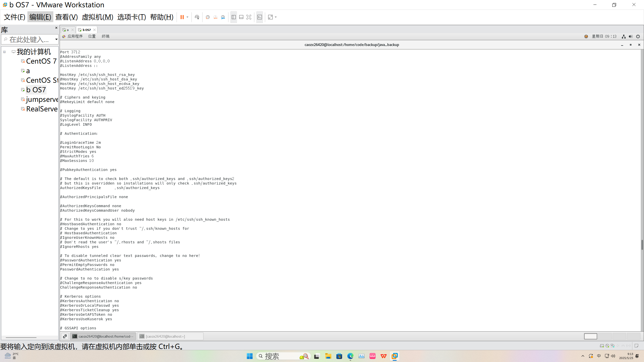Screen dimensions: 644x362
Task: Toggle the thumbnail bar view
Action: click(x=241, y=17)
